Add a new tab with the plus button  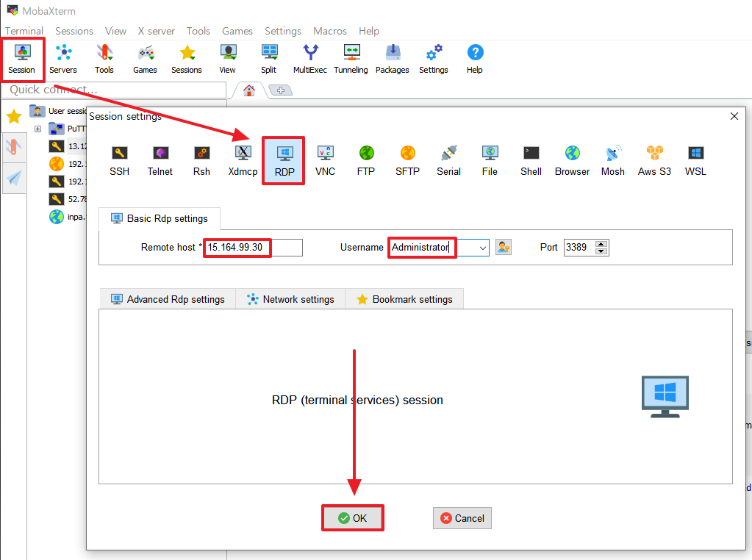click(281, 90)
